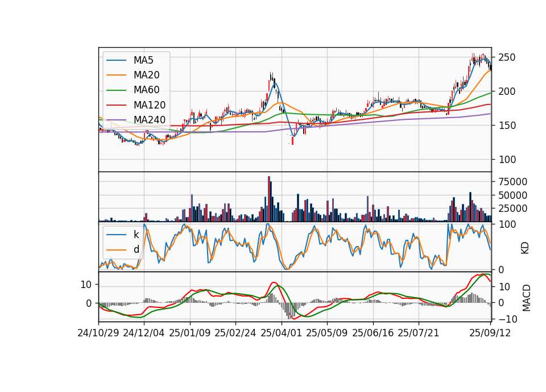Click the 250 price axis tick

[x=507, y=57]
